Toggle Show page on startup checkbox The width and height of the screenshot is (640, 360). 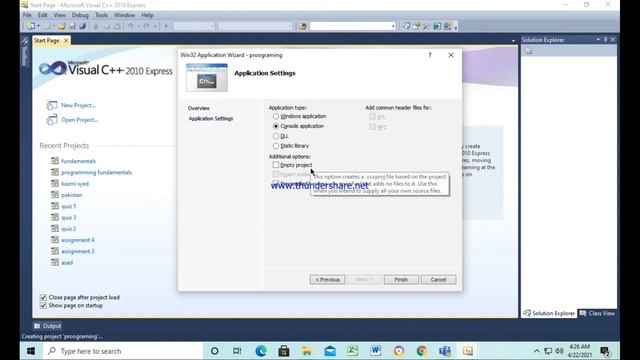tap(43, 306)
